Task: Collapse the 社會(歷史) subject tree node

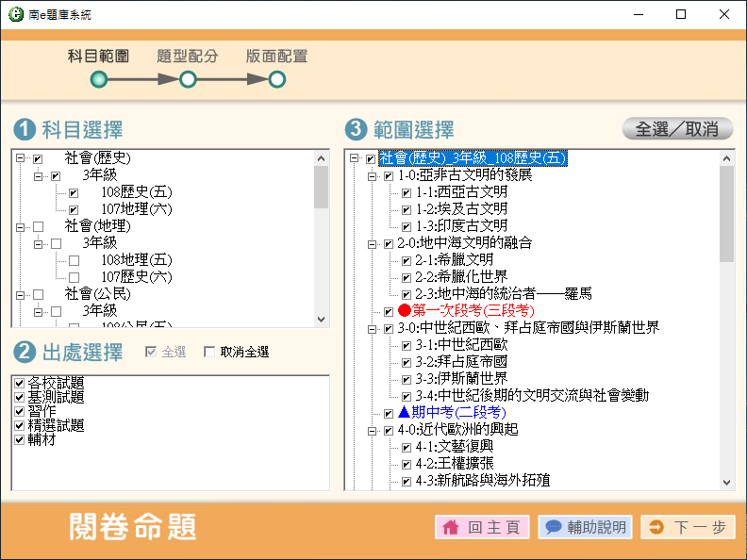Action: tap(20, 158)
